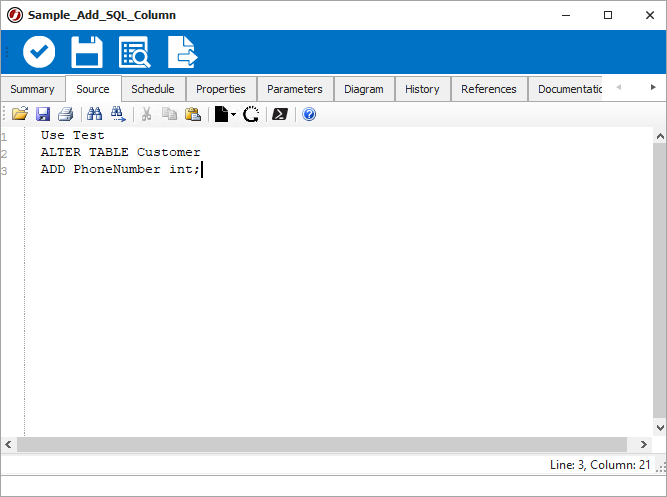Click the 'Use Test' code line

click(72, 135)
